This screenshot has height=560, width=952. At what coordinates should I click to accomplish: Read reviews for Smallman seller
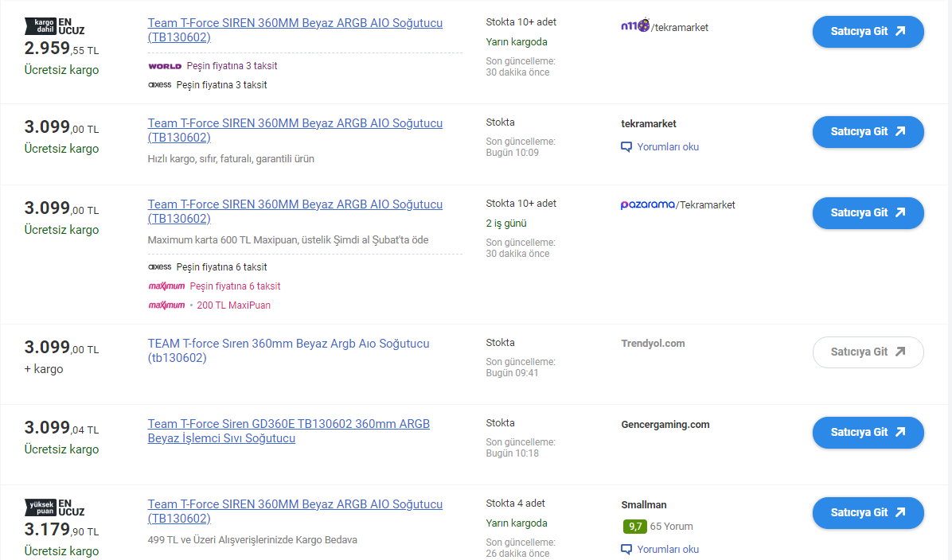(x=668, y=549)
